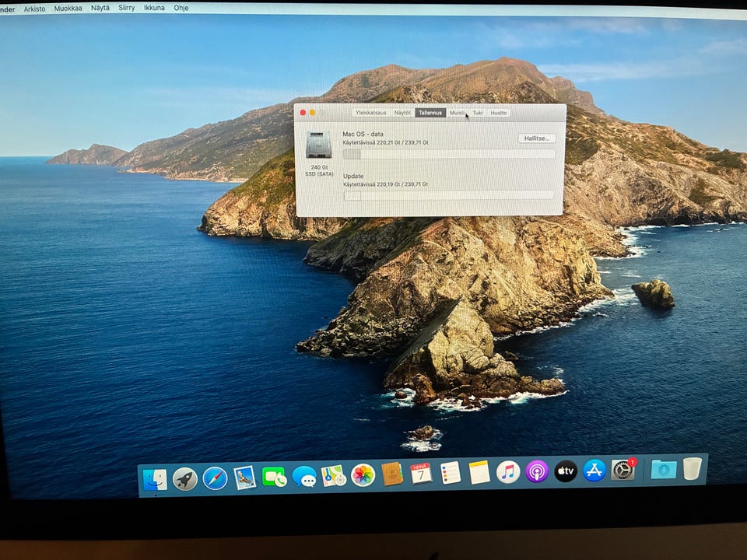
Task: Launch Podcasts purple icon
Action: point(537,472)
